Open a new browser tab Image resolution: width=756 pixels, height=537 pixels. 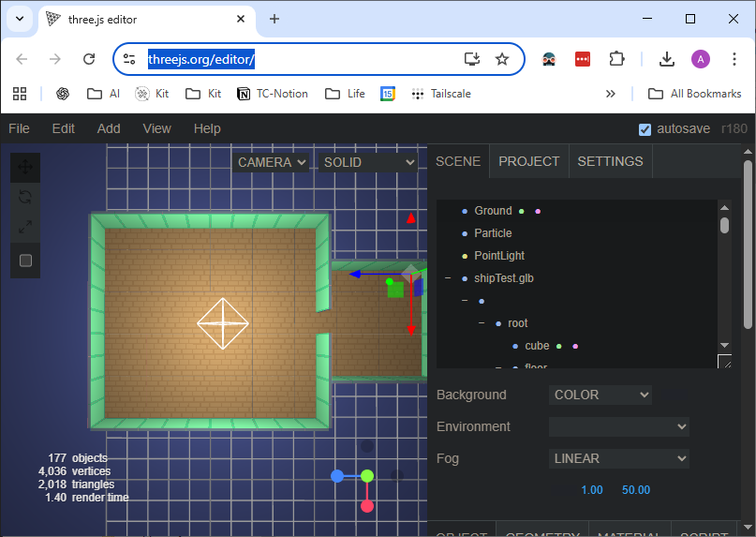tap(274, 19)
